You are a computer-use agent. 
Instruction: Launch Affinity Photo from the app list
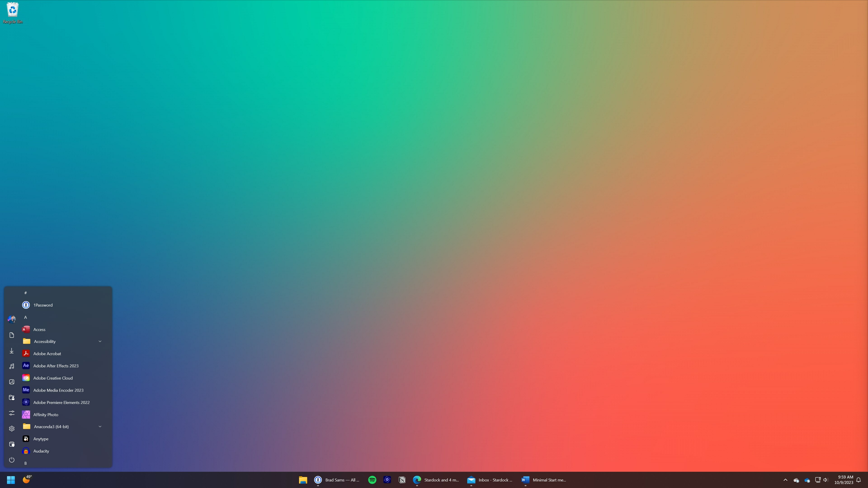click(x=45, y=415)
